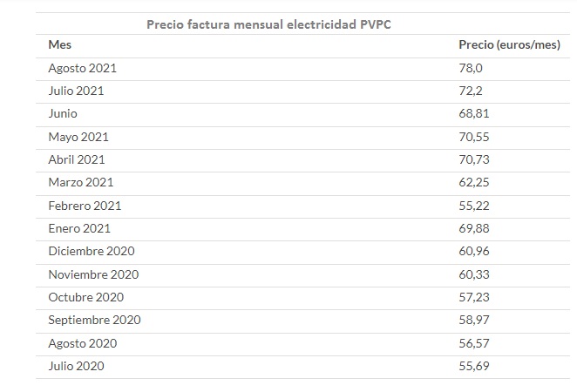
Task: Select the 'Agosto 2021' month cell
Action: pos(83,68)
